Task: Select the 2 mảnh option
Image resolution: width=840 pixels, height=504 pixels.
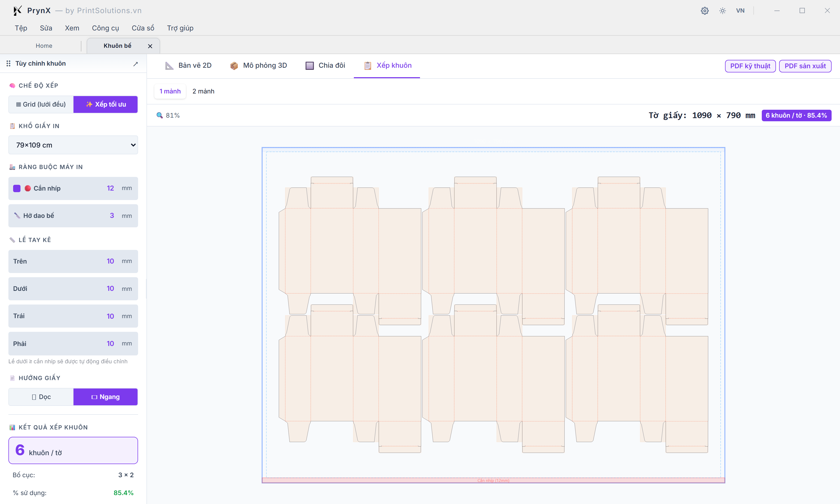Action: click(x=203, y=91)
